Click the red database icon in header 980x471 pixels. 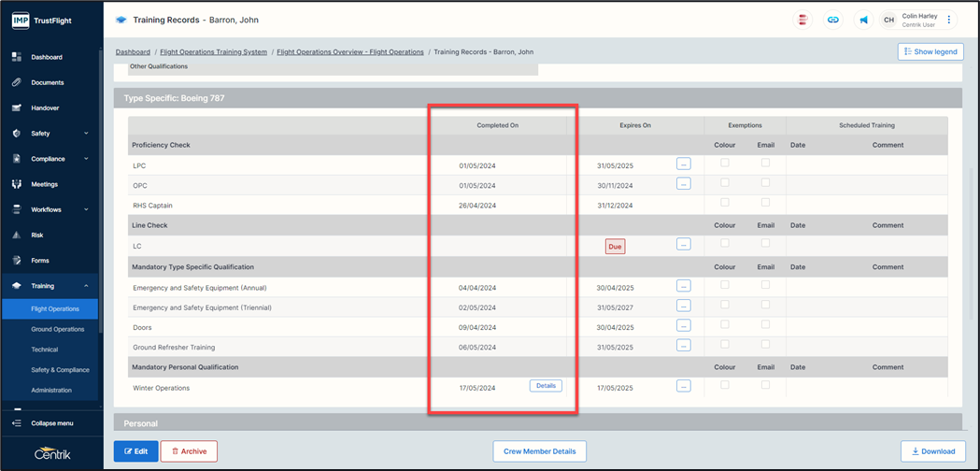(x=802, y=20)
